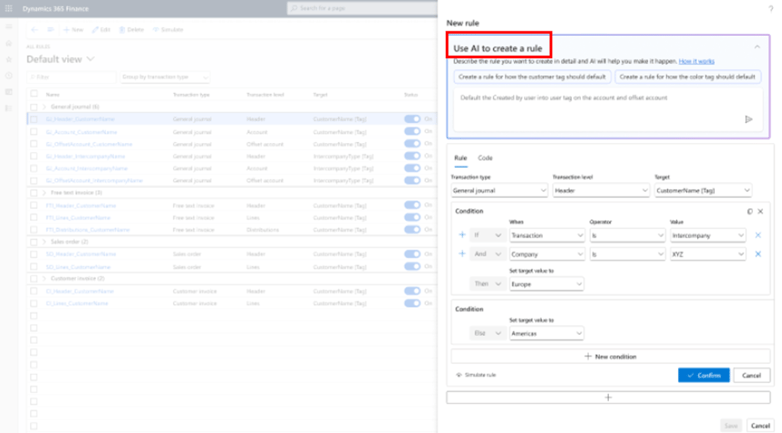Click the AI rule description text box
Image resolution: width=782 pixels, height=433 pixels.
pos(608,109)
